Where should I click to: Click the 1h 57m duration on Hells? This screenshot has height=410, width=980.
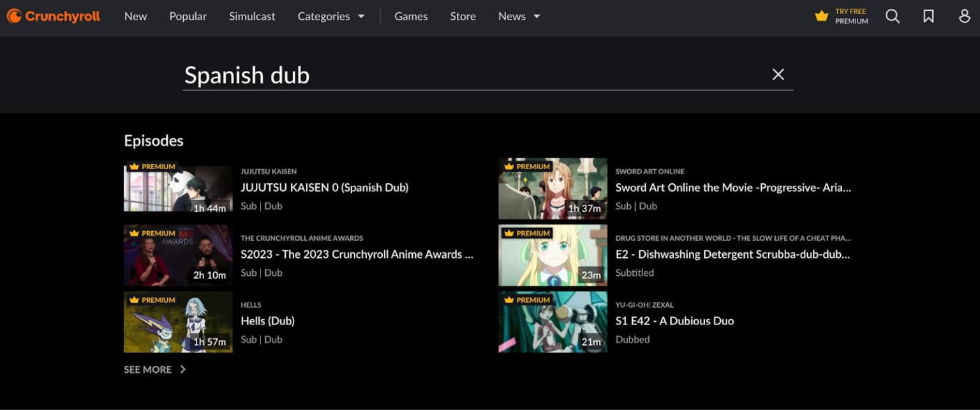coord(210,342)
